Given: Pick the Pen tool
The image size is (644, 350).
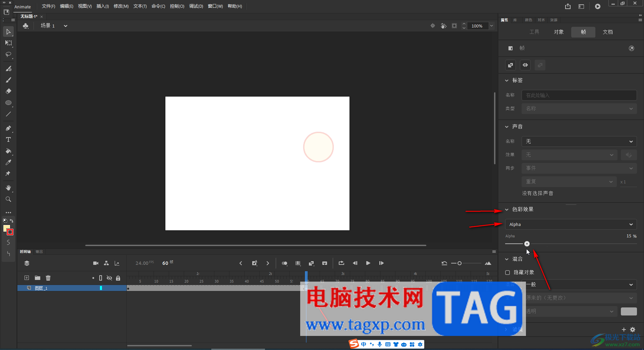Looking at the screenshot, I should pyautogui.click(x=8, y=128).
